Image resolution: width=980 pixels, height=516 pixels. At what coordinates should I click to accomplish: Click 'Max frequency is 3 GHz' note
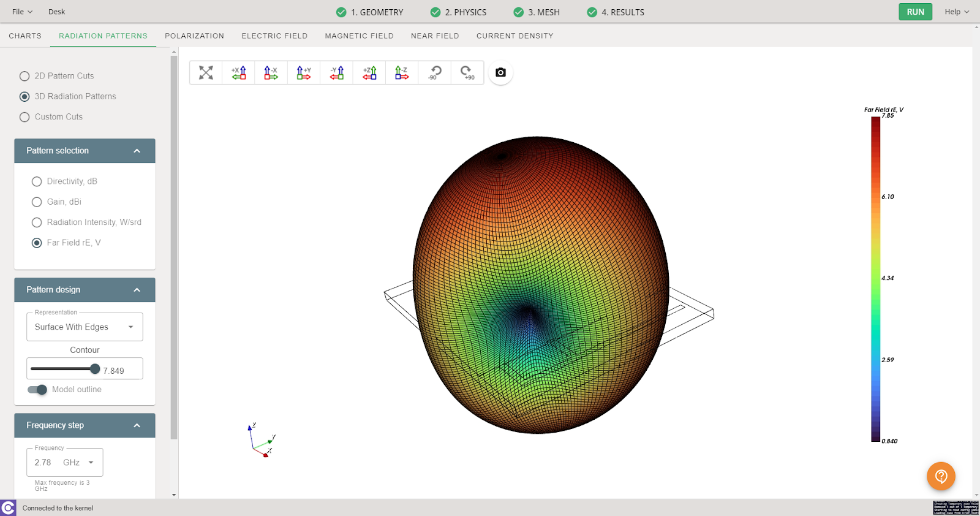point(62,485)
